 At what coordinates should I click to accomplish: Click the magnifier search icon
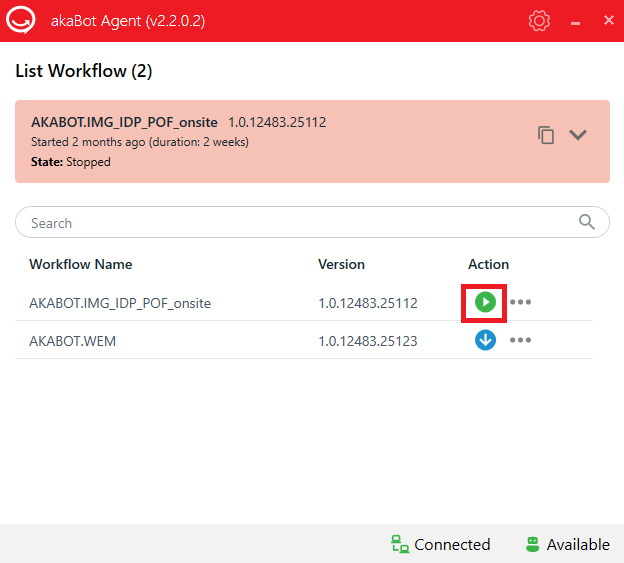point(587,222)
